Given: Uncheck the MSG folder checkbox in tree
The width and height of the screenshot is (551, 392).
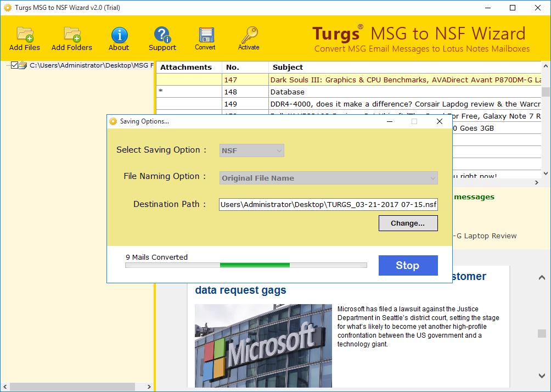Looking at the screenshot, I should click(14, 65).
